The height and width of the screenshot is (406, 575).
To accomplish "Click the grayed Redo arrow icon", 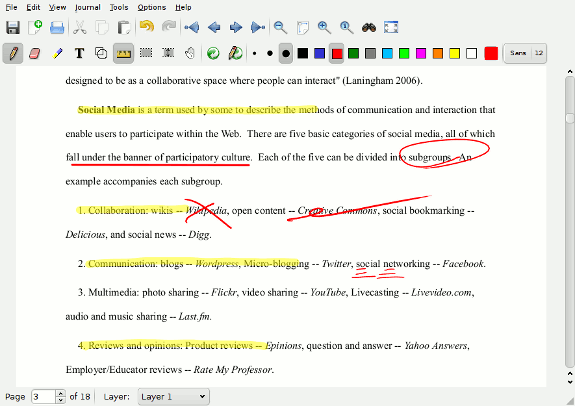I will (x=169, y=27).
